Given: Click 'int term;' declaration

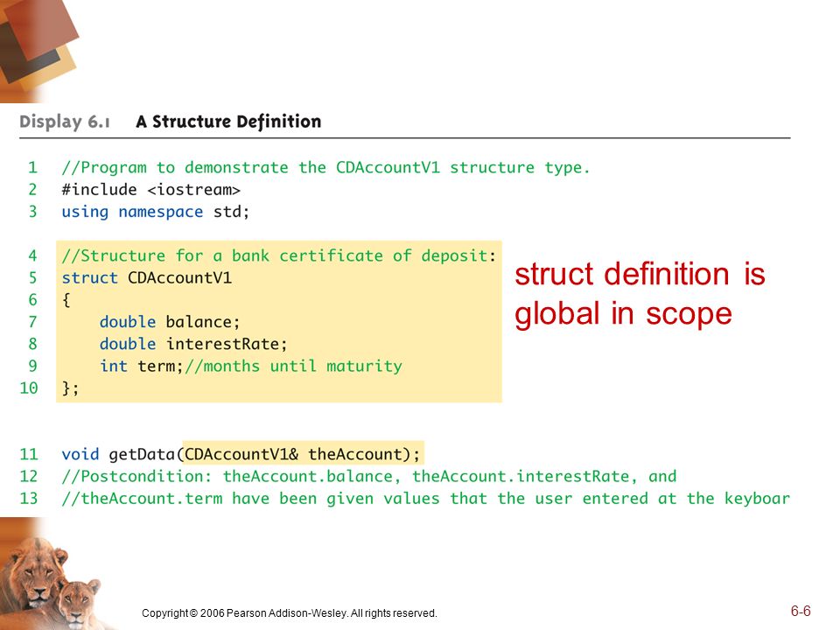Looking at the screenshot, I should (x=142, y=366).
